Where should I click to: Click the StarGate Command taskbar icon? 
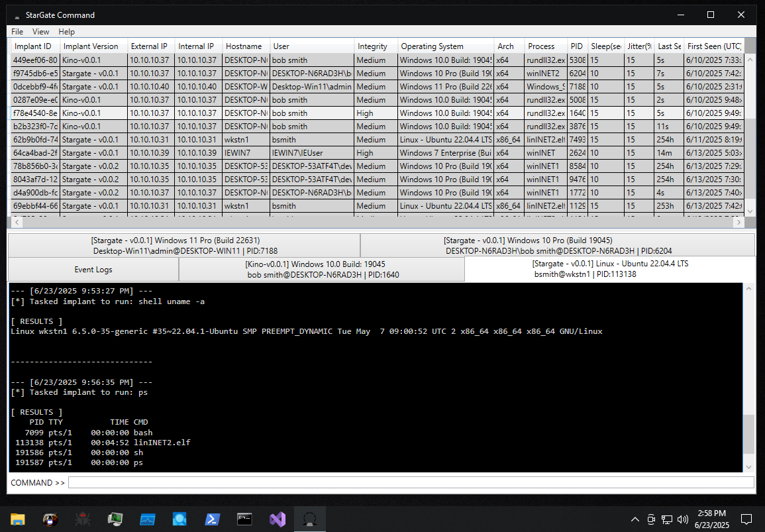pos(309,519)
